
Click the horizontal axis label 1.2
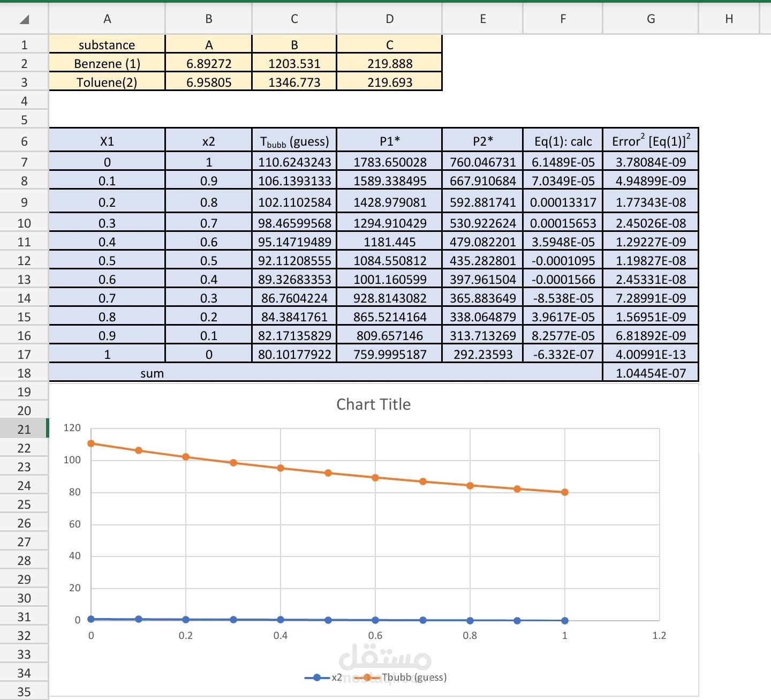tap(659, 636)
